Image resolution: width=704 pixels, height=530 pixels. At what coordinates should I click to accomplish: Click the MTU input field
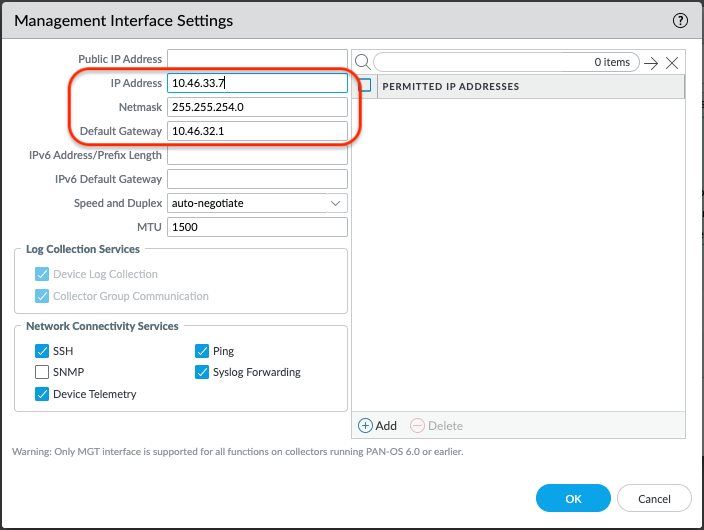tap(257, 227)
